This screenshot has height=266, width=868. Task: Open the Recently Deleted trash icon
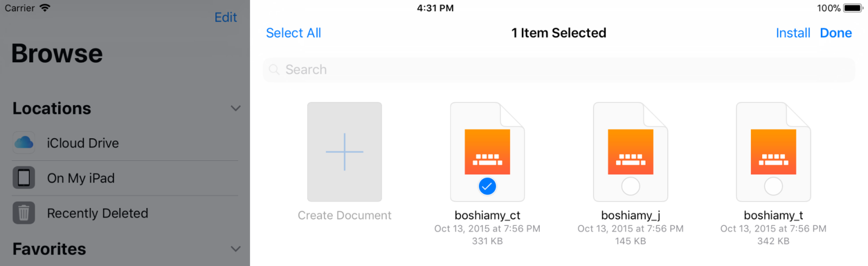[x=24, y=213]
